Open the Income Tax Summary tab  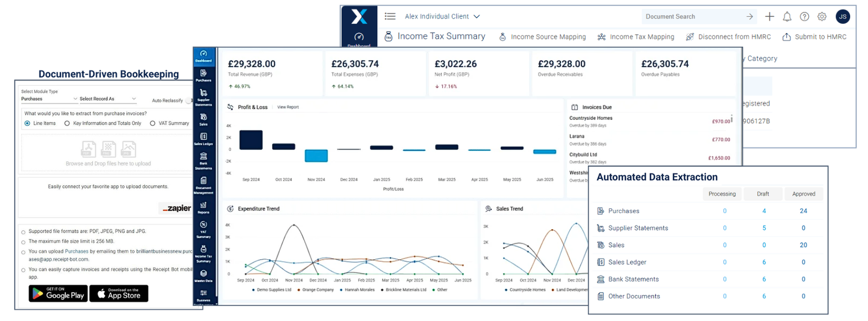[x=435, y=36]
